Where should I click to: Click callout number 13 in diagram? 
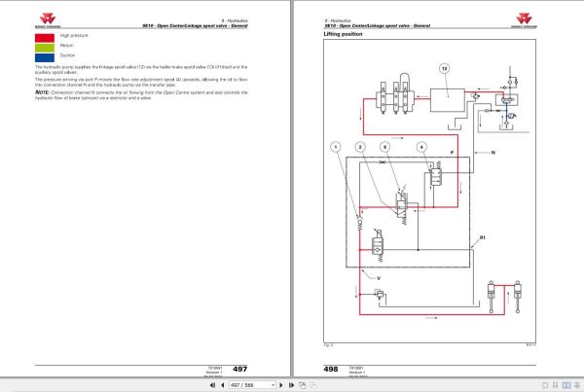(x=445, y=68)
